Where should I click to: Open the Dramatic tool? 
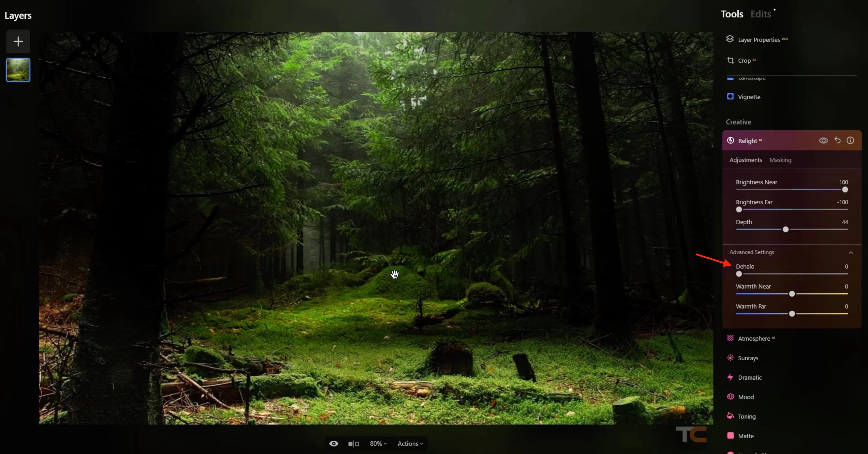(749, 378)
